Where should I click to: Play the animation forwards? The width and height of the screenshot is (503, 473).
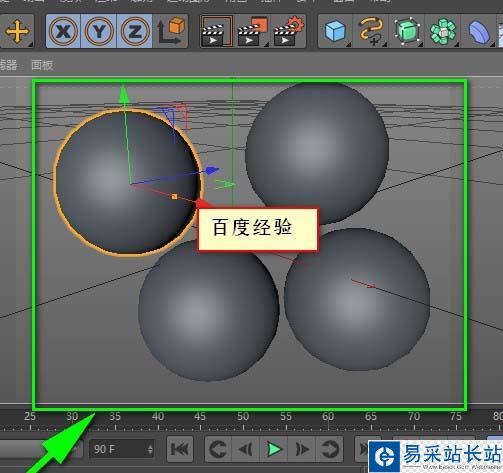click(x=274, y=449)
